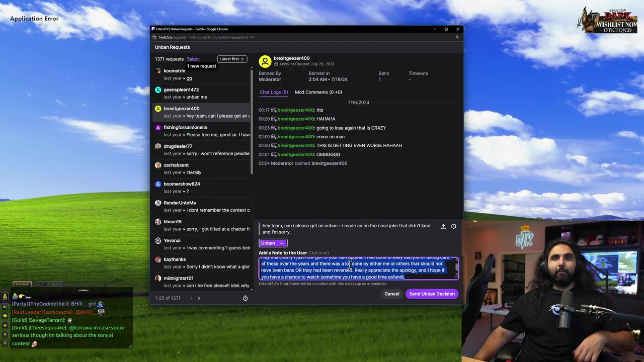Select the Combat Log tab in the game chat overlay

point(48,284)
